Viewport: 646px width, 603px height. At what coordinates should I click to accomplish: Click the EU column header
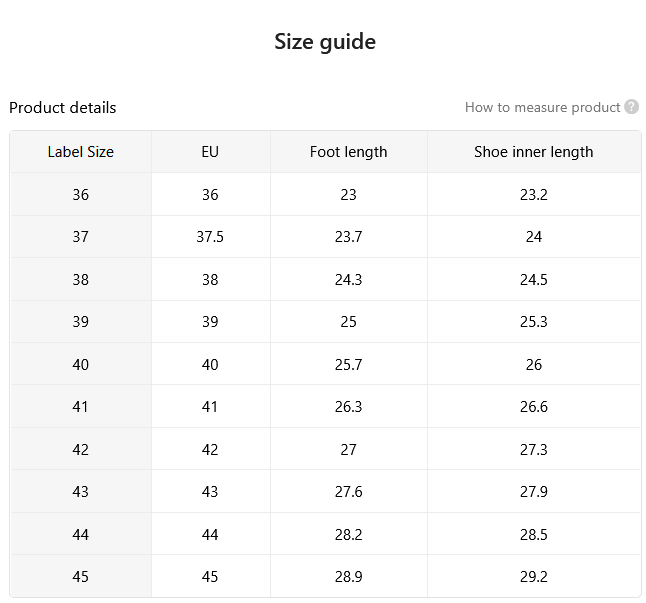[x=211, y=152]
